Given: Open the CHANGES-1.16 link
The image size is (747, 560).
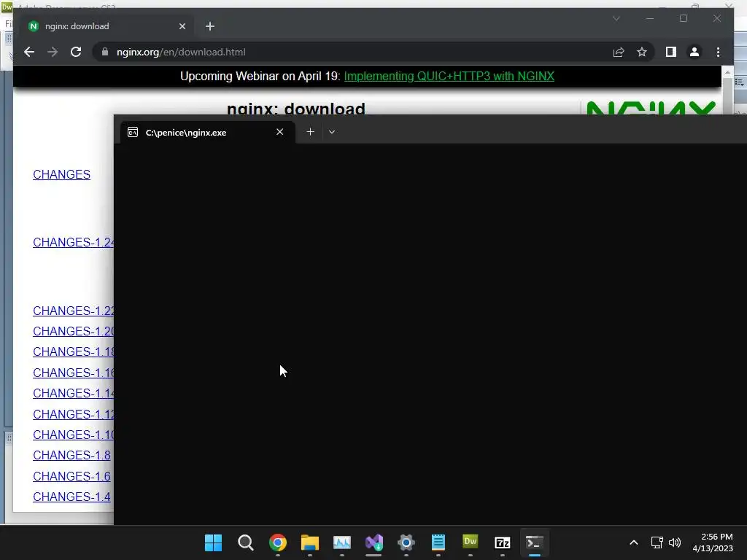Looking at the screenshot, I should tap(74, 373).
